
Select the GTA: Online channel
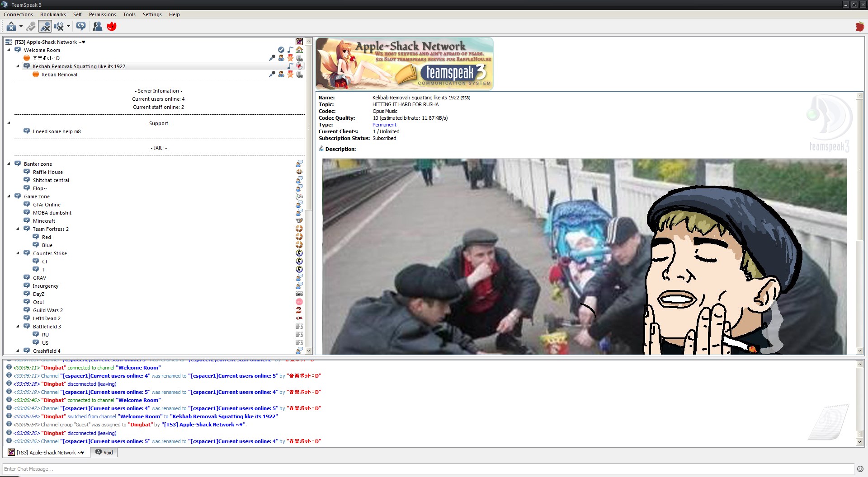(47, 205)
